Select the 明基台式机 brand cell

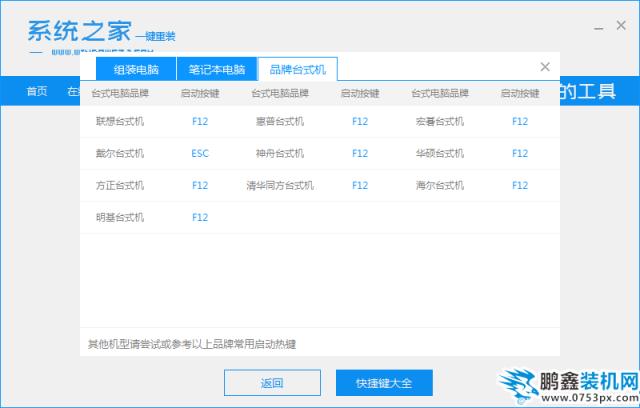[120, 217]
